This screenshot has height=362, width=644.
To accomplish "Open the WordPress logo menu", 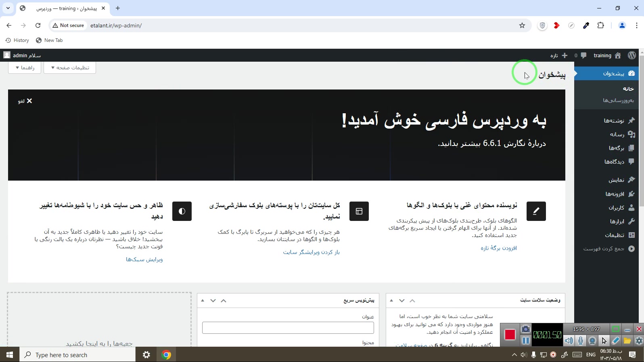I will pos(632,55).
